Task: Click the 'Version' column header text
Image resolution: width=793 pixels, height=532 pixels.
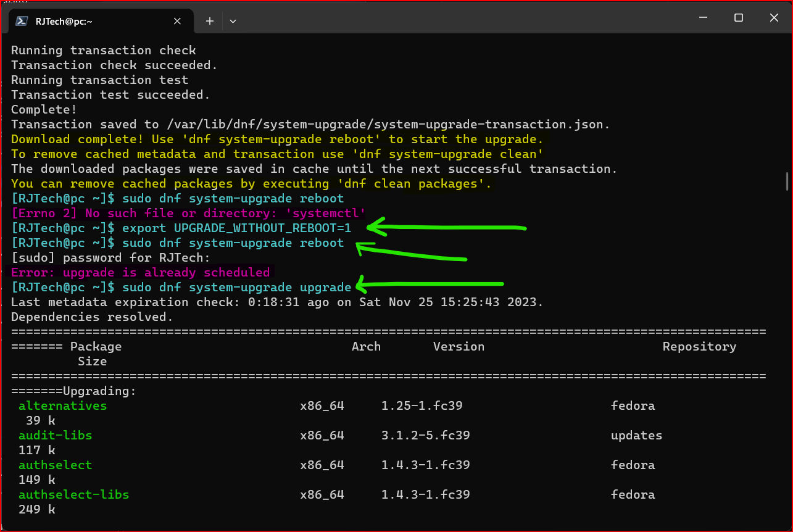Action: [x=459, y=346]
